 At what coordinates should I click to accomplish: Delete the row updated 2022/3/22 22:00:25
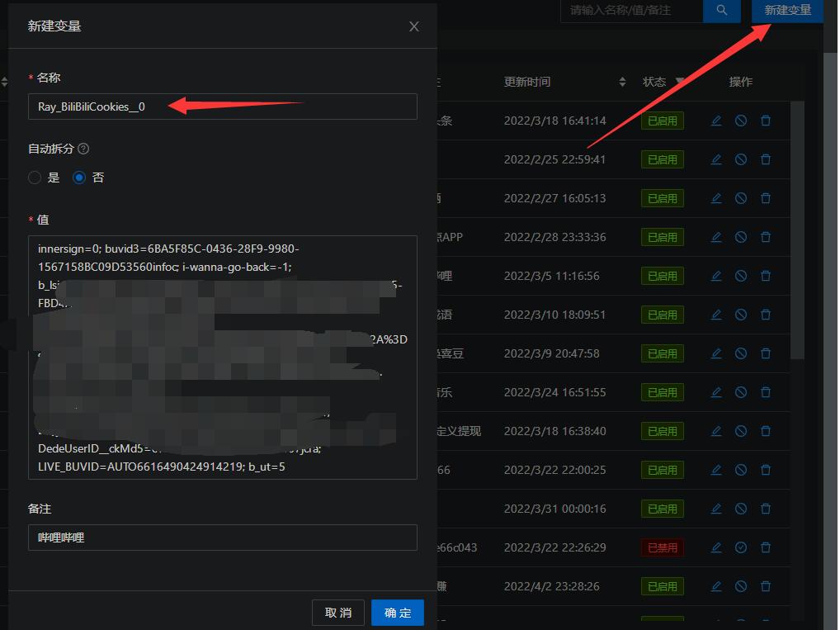(x=766, y=470)
